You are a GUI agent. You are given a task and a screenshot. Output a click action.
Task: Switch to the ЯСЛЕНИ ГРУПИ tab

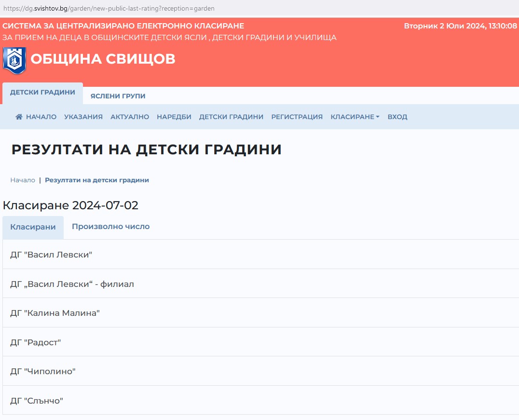(x=118, y=96)
